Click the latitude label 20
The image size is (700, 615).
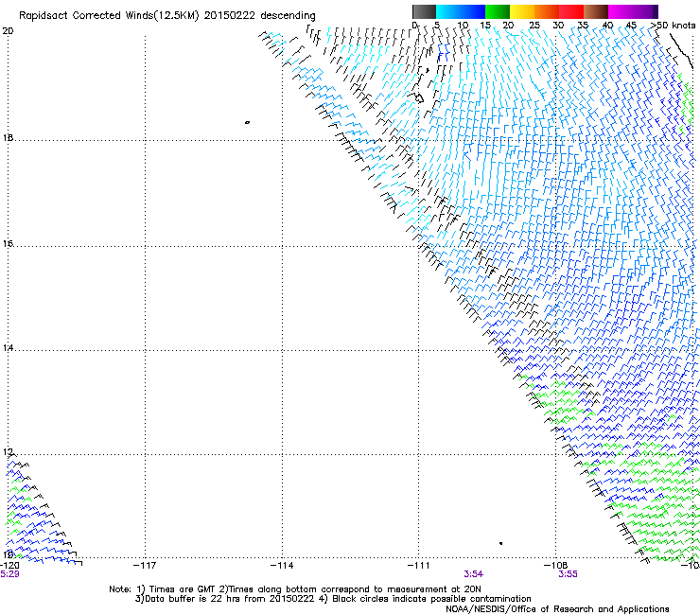8,31
